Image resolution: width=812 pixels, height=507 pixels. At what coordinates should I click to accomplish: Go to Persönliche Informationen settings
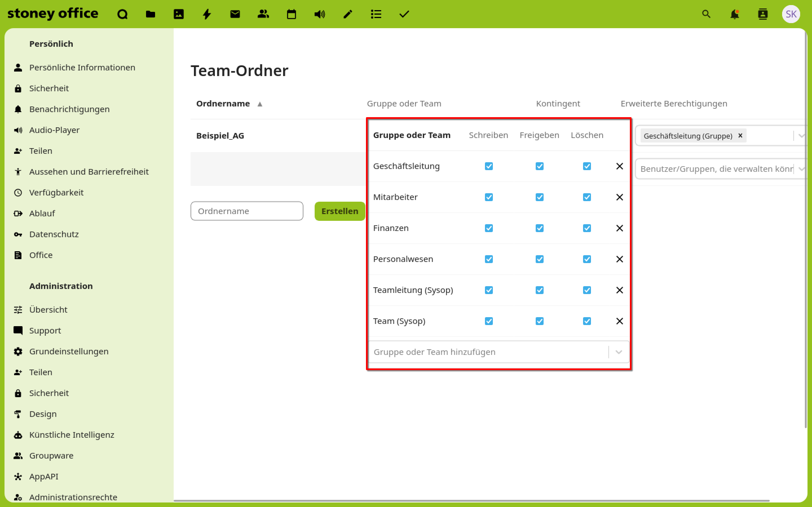(x=82, y=67)
